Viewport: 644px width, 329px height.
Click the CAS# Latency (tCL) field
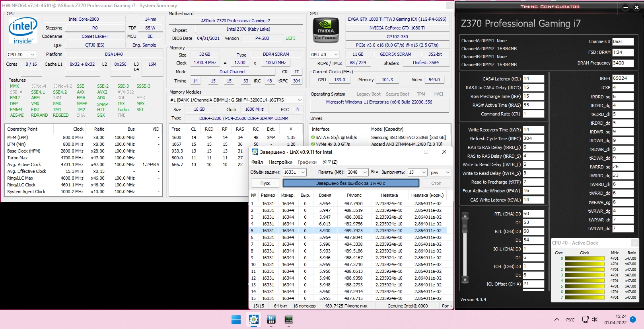point(533,79)
